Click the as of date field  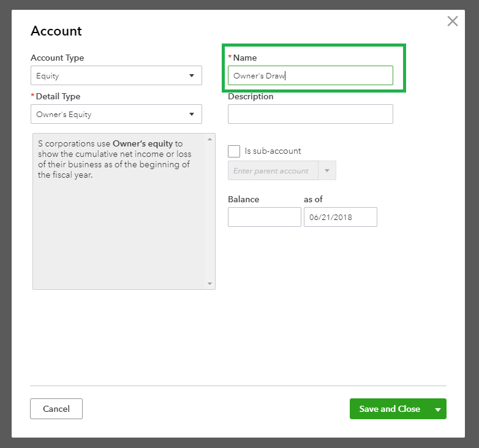click(x=340, y=218)
